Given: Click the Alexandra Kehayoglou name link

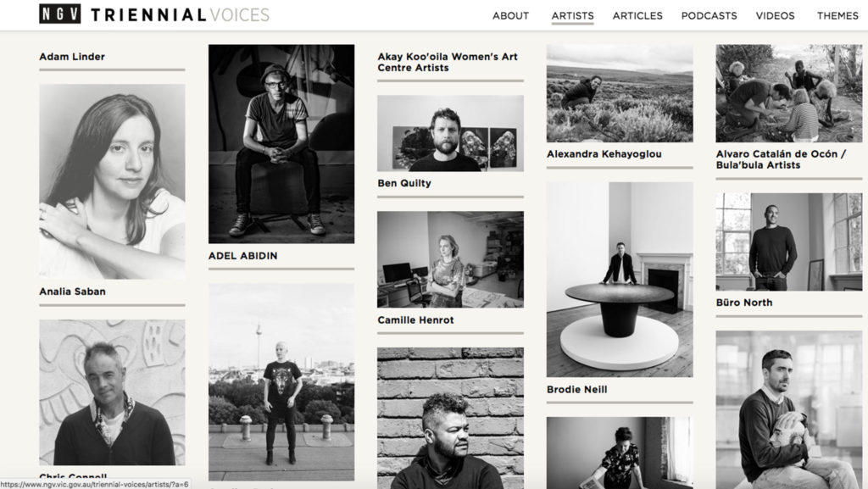Looking at the screenshot, I should (604, 153).
